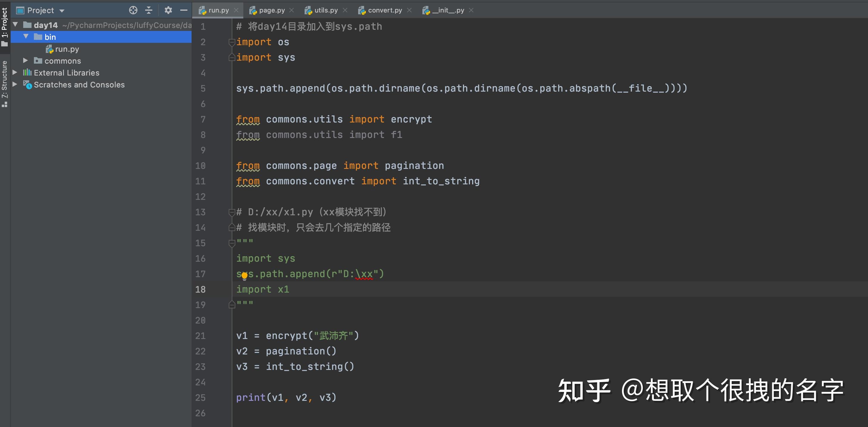The height and width of the screenshot is (427, 868).
Task: Close the run.py tab
Action: pos(236,10)
